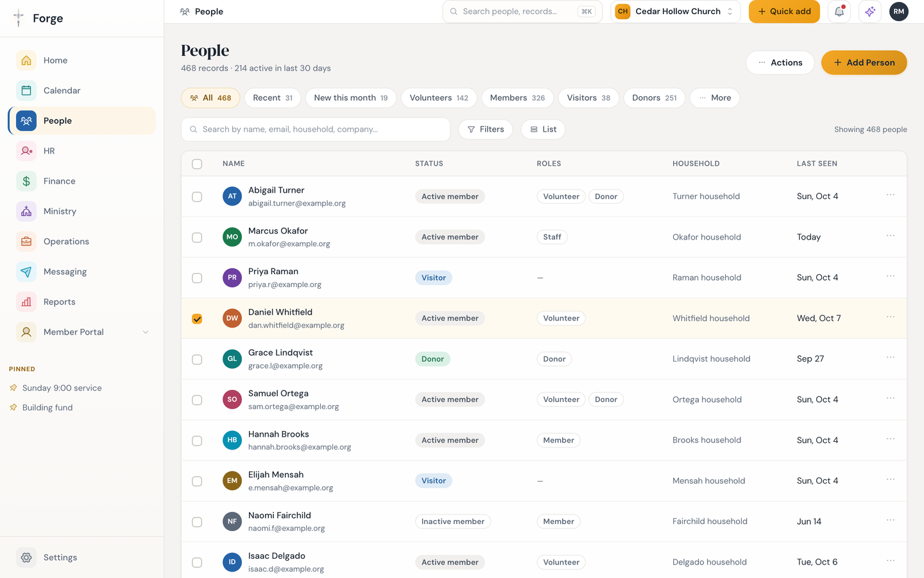Click Naomi Fairchild's Inactive member status

pyautogui.click(x=453, y=521)
